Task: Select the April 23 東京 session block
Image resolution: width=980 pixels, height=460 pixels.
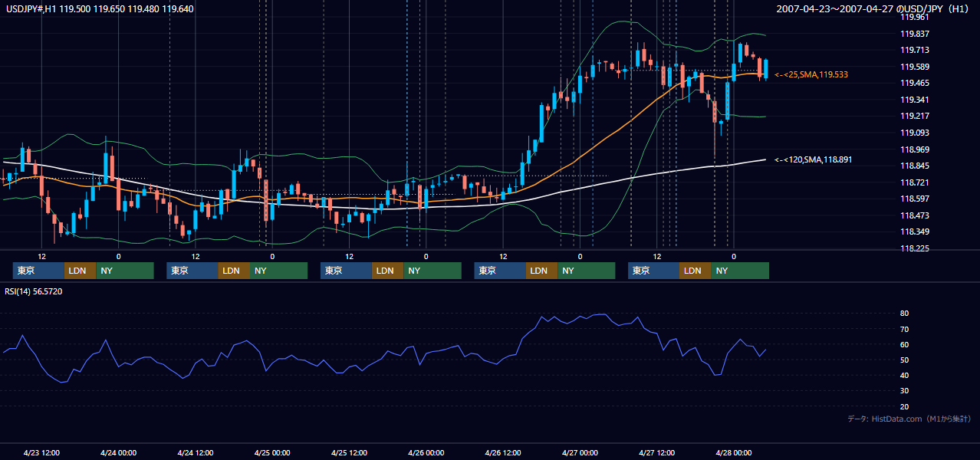Action: click(x=38, y=271)
